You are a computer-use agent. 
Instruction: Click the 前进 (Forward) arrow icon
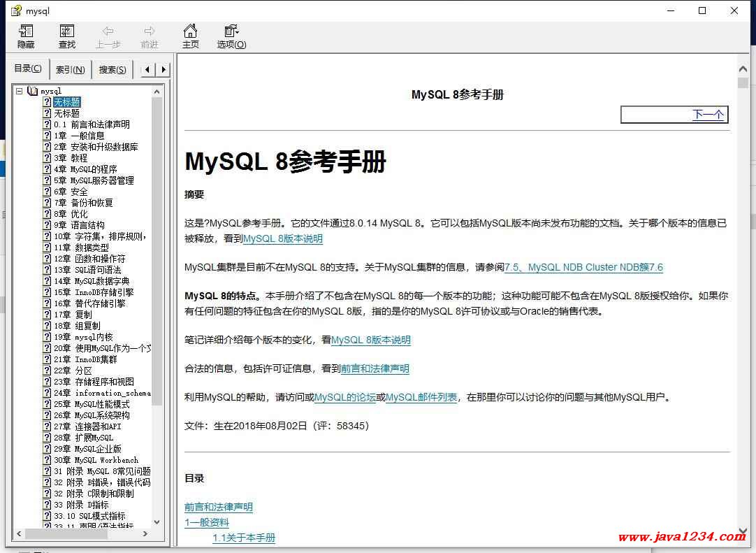[150, 31]
